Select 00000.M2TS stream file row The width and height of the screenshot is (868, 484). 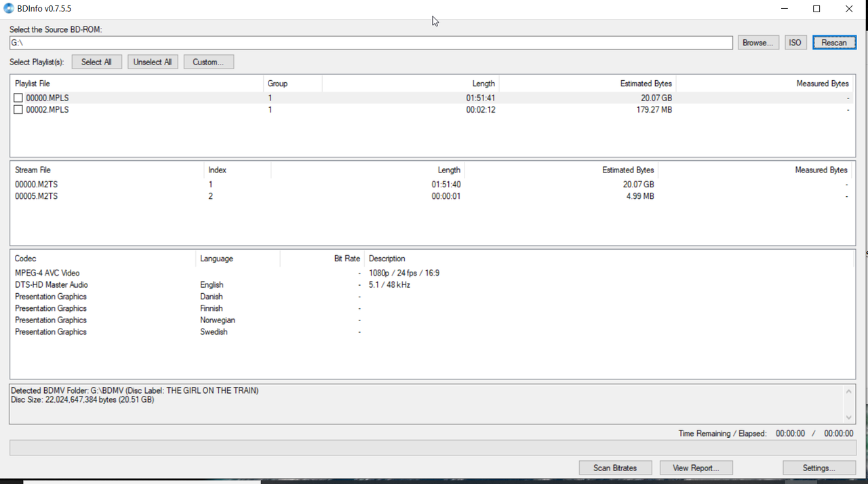(x=432, y=184)
